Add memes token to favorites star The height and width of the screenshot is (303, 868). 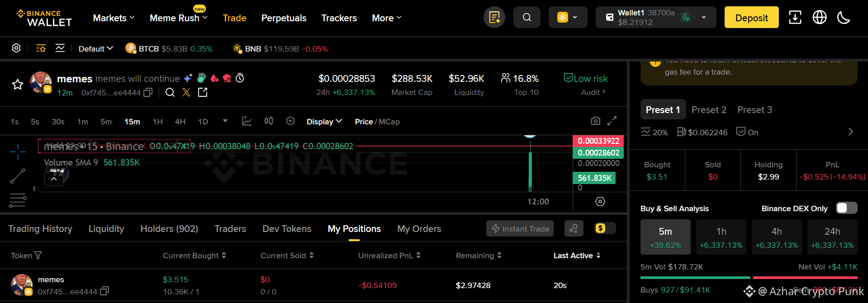18,85
